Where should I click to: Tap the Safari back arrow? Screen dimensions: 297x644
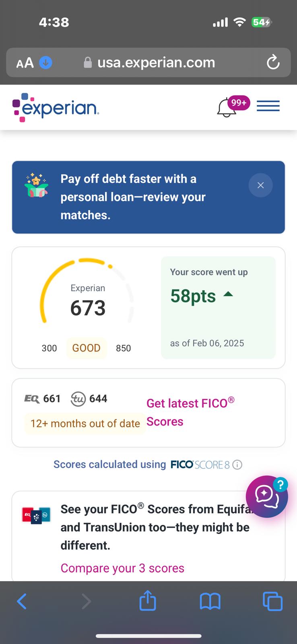click(22, 602)
